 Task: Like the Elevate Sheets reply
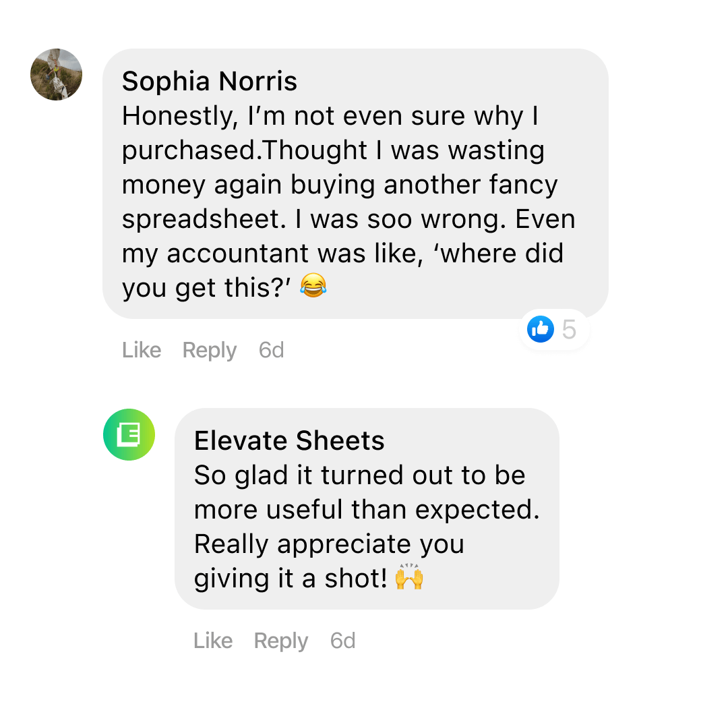(x=213, y=641)
